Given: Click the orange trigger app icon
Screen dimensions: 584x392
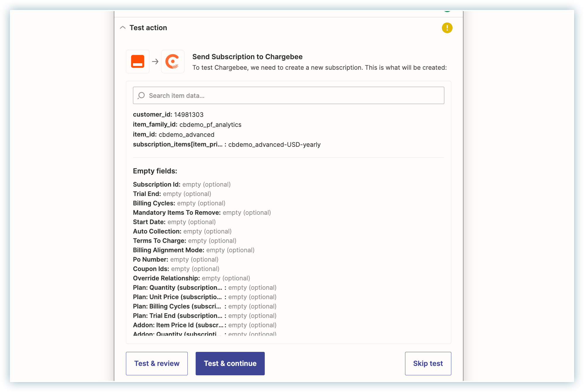Looking at the screenshot, I should (138, 62).
